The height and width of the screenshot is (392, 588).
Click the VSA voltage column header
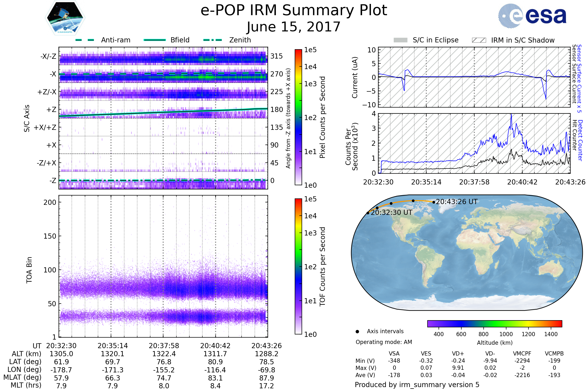394,354
